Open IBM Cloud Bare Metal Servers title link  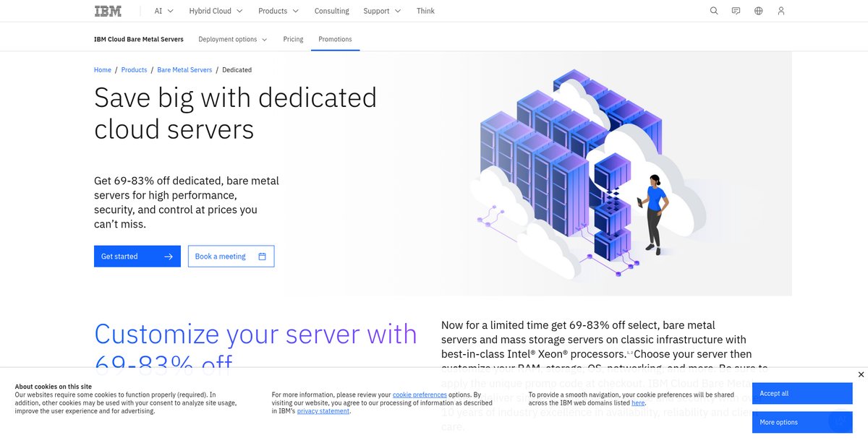pyautogui.click(x=139, y=39)
